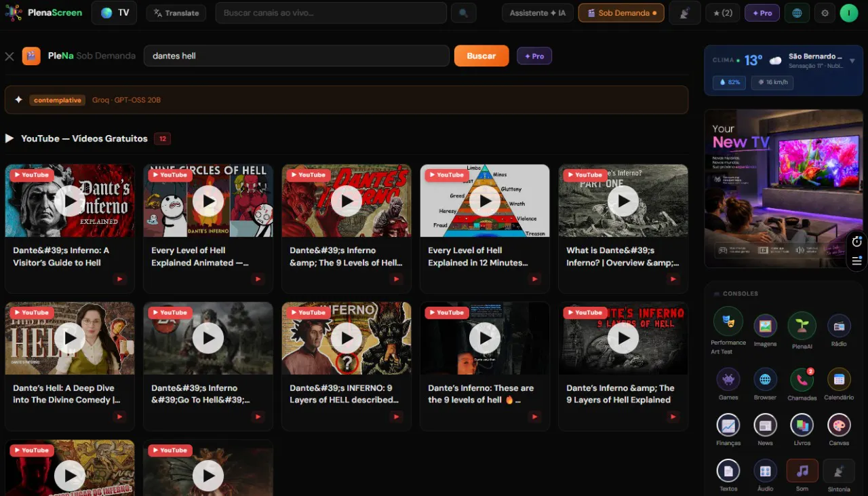Open Chamadas phone icon with badge
The height and width of the screenshot is (496, 868).
coord(802,379)
